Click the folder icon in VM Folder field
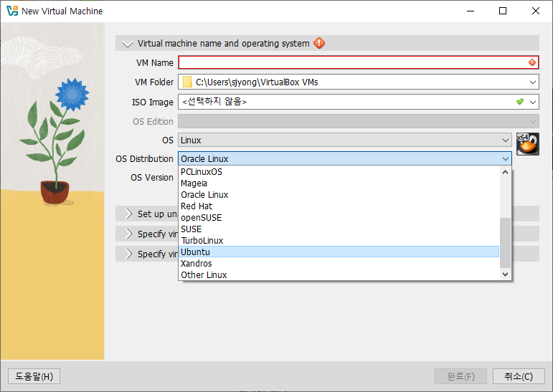Viewport: 553px width, 392px height. (x=187, y=82)
